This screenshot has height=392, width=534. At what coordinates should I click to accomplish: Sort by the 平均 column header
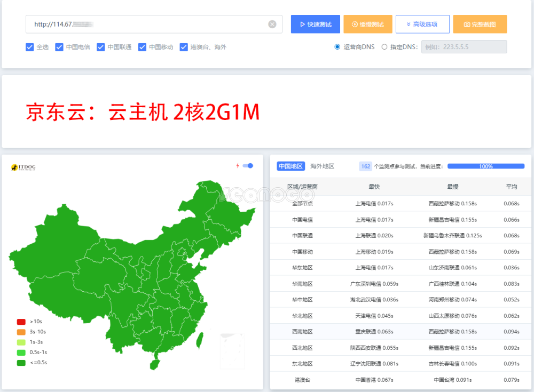click(x=512, y=187)
